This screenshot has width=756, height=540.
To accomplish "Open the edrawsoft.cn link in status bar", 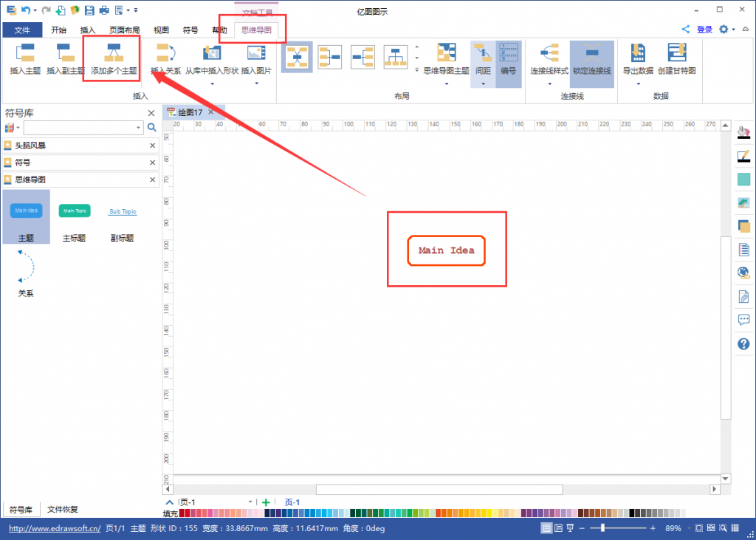I will [x=55, y=528].
